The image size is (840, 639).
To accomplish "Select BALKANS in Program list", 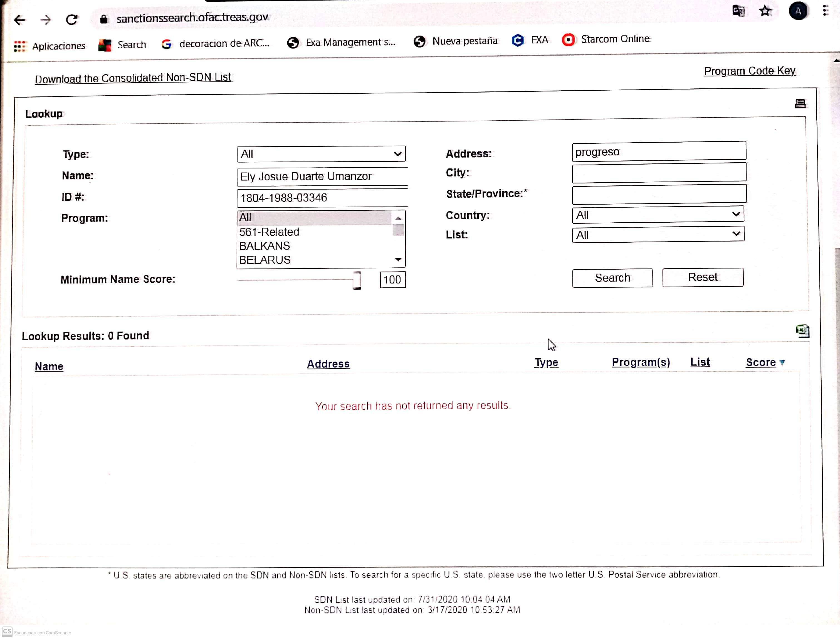I will 265,246.
